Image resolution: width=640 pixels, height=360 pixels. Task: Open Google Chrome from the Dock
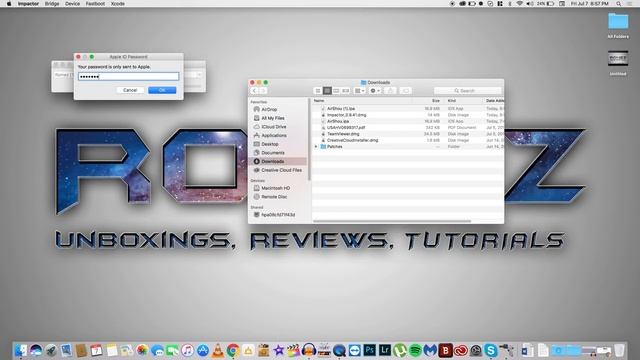click(233, 350)
